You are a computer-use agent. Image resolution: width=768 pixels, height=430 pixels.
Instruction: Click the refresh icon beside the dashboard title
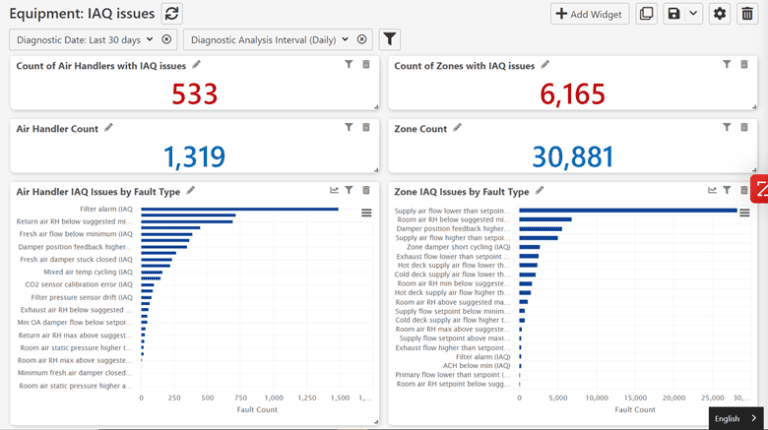172,13
